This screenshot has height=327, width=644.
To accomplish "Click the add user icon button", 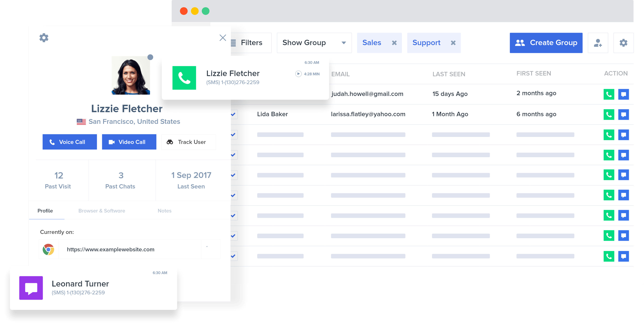I will (x=598, y=43).
